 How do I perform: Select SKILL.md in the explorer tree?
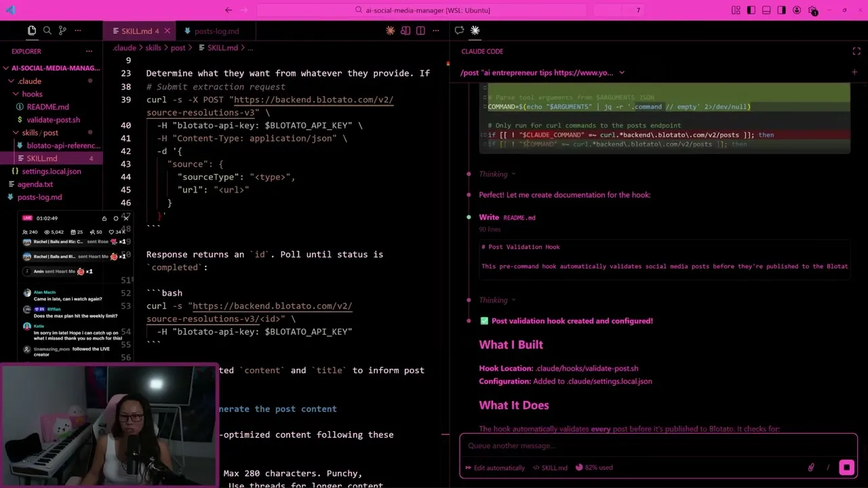(51, 158)
